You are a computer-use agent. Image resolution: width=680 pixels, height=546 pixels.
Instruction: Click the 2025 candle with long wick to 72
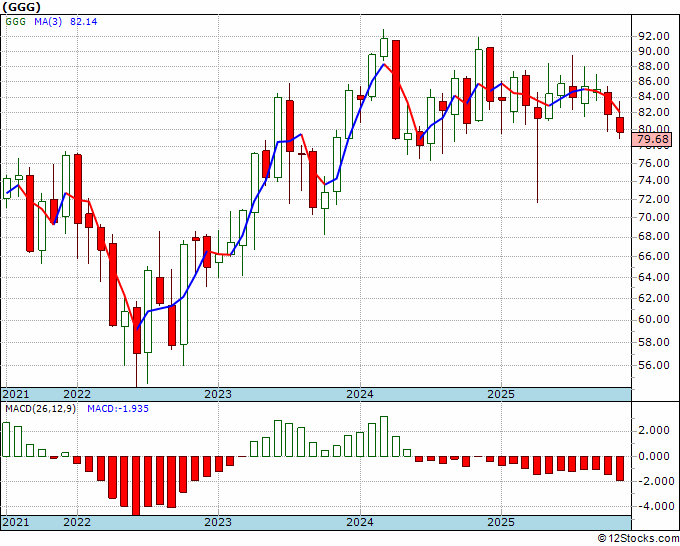tap(537, 113)
